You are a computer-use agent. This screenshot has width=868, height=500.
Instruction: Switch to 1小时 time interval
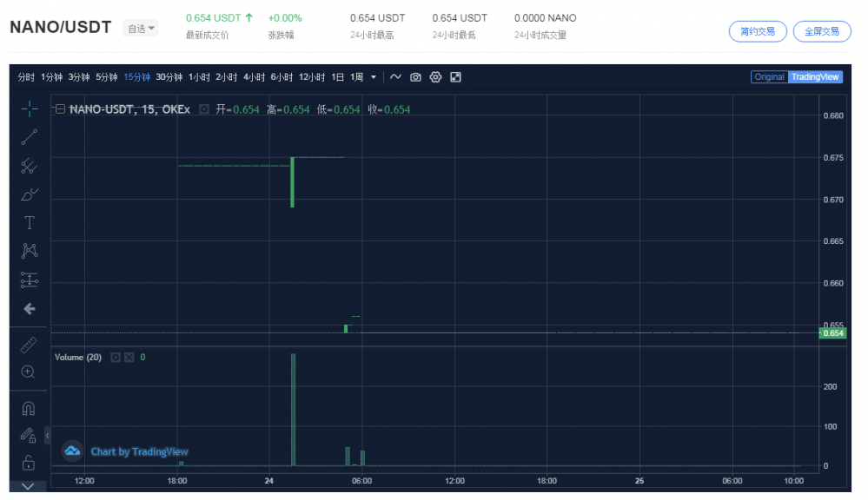[x=199, y=77]
